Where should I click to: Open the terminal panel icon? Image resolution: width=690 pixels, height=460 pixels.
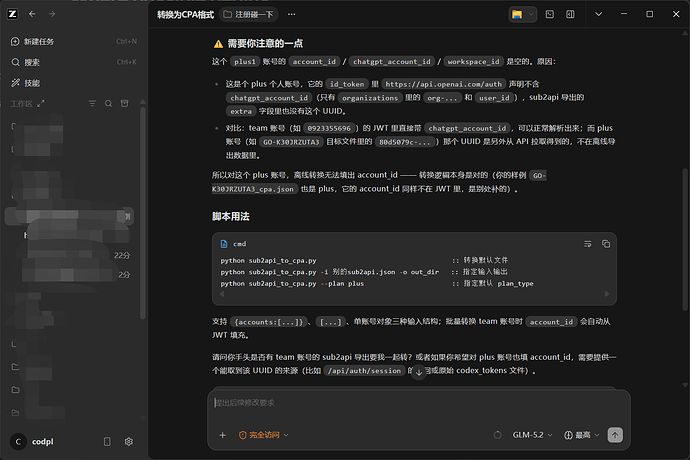click(x=550, y=15)
